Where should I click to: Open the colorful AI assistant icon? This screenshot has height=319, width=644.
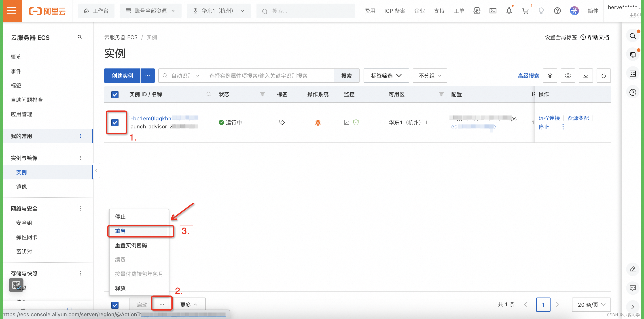(x=574, y=11)
